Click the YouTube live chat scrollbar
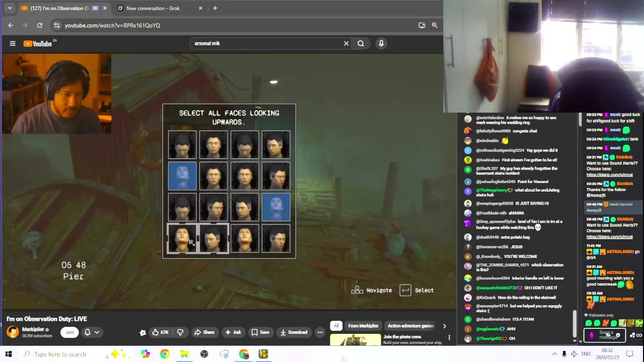The image size is (644, 362). pos(574,324)
